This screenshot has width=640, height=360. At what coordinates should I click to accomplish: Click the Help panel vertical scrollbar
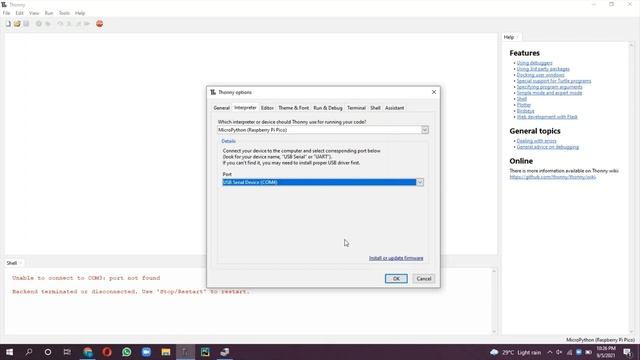pyautogui.click(x=631, y=188)
